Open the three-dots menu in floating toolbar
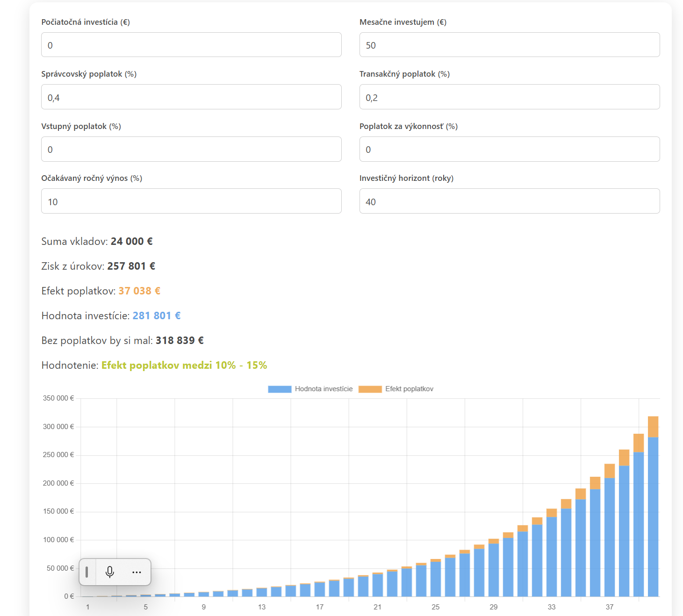 pyautogui.click(x=137, y=572)
